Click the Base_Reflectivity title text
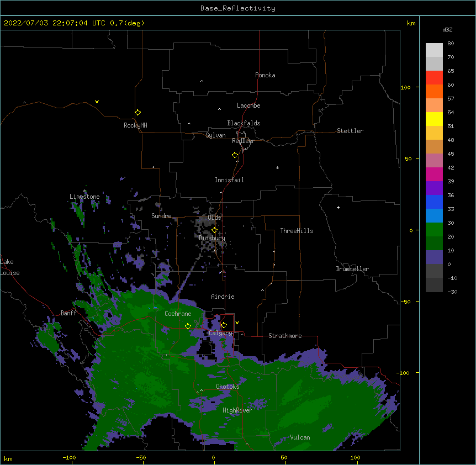This screenshot has width=476, height=465. pyautogui.click(x=238, y=8)
